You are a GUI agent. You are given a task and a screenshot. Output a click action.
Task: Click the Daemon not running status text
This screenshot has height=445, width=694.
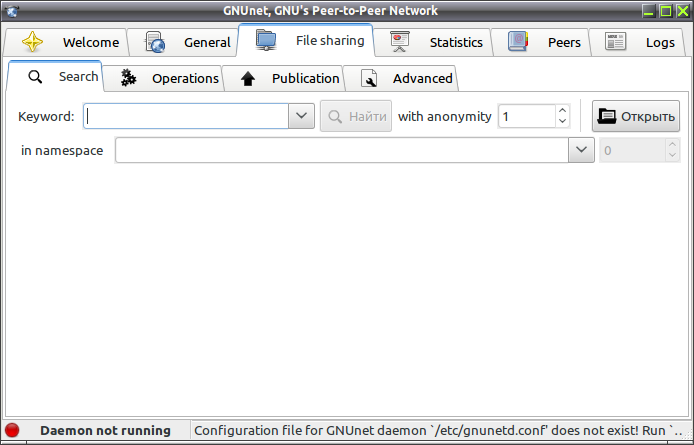(105, 430)
